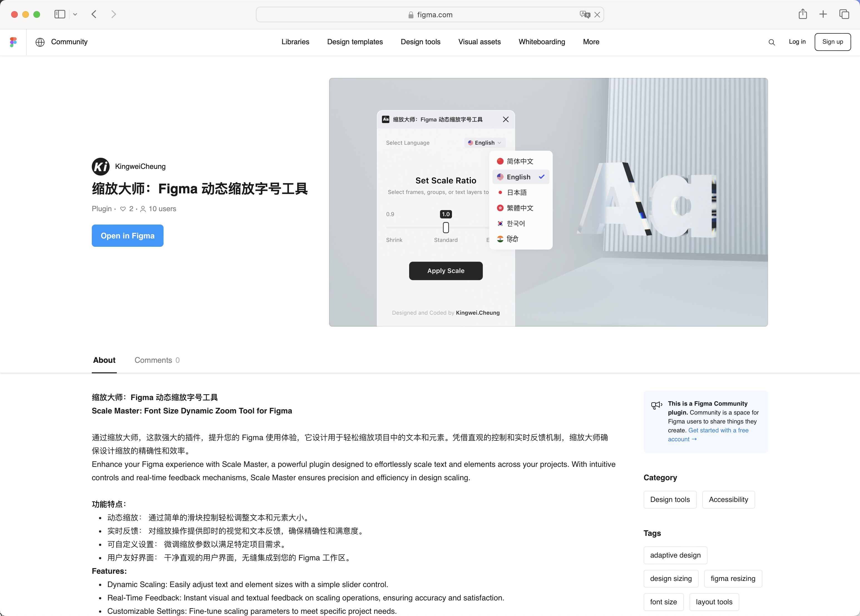Switch to the Comments tab
Image resolution: width=860 pixels, height=616 pixels.
[157, 360]
